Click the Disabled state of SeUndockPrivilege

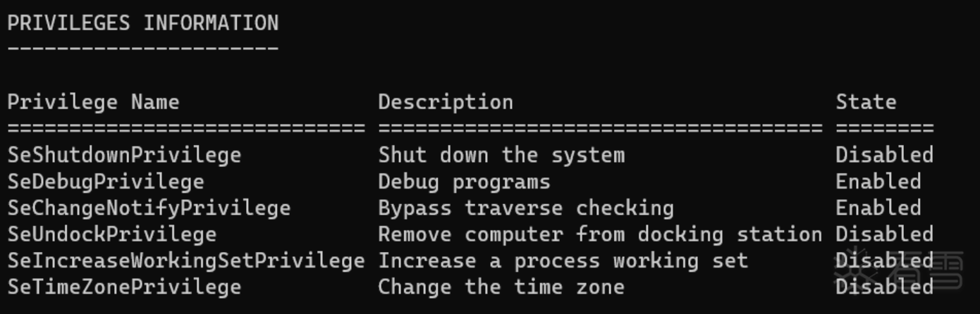(x=884, y=234)
